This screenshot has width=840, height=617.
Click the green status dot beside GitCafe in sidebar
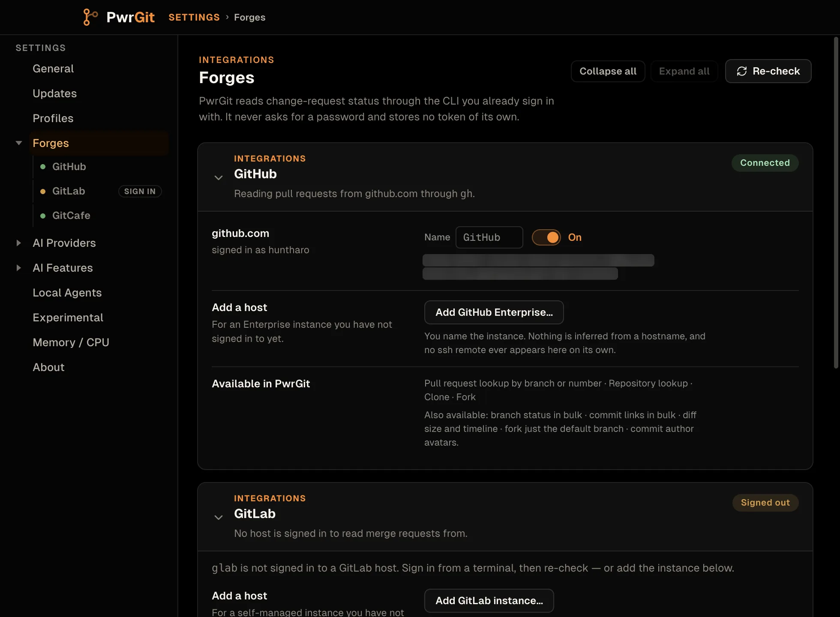pyautogui.click(x=43, y=216)
